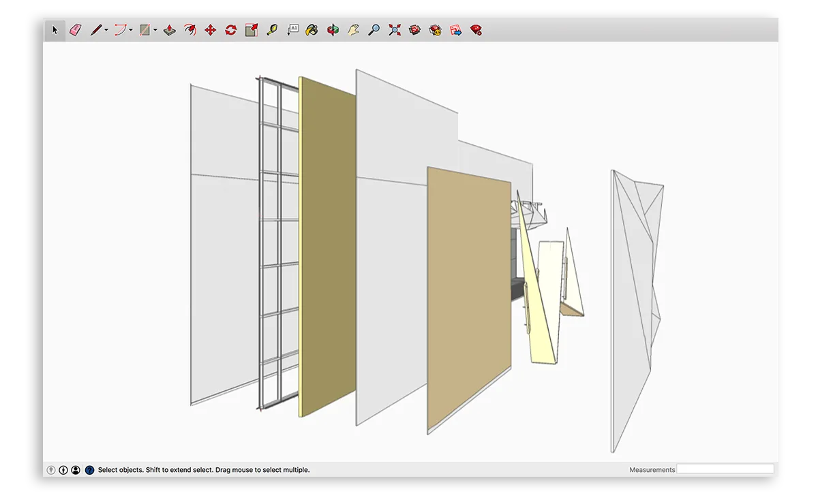Select the Paint Bucket tool
The width and height of the screenshot is (818, 504).
pos(312,30)
